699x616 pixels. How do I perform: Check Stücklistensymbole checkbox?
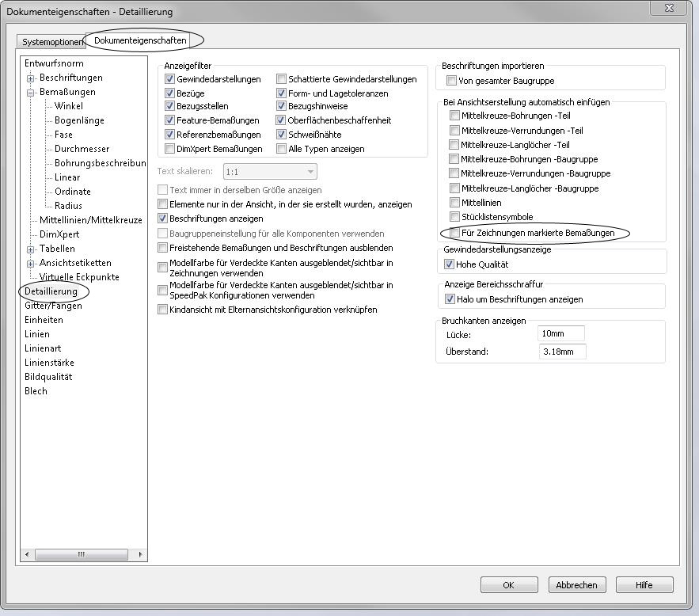(x=454, y=217)
